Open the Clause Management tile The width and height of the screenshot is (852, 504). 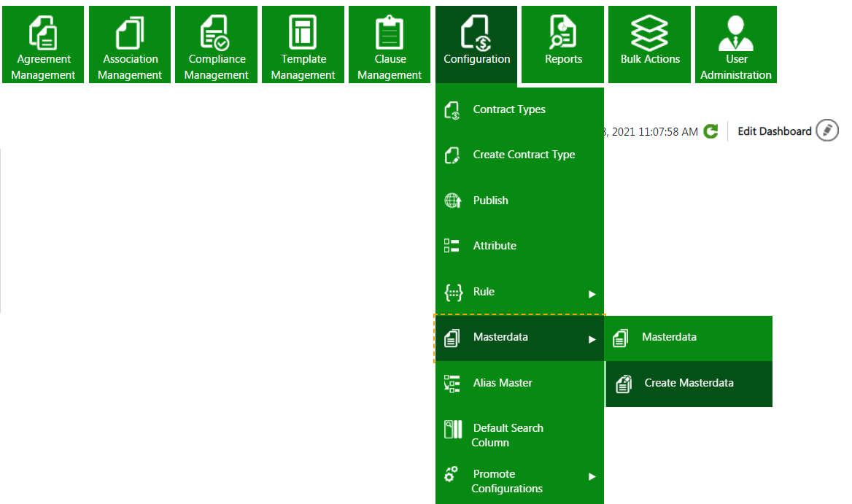[390, 44]
